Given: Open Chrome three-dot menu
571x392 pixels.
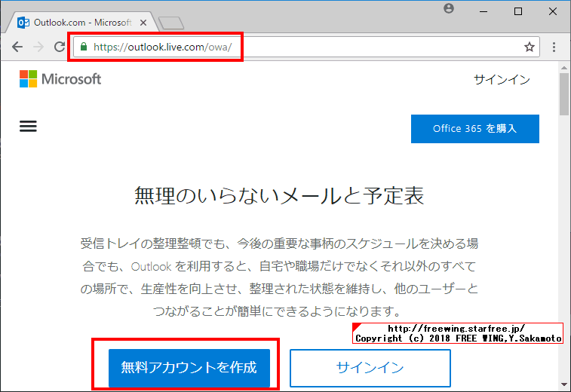Looking at the screenshot, I should 554,47.
